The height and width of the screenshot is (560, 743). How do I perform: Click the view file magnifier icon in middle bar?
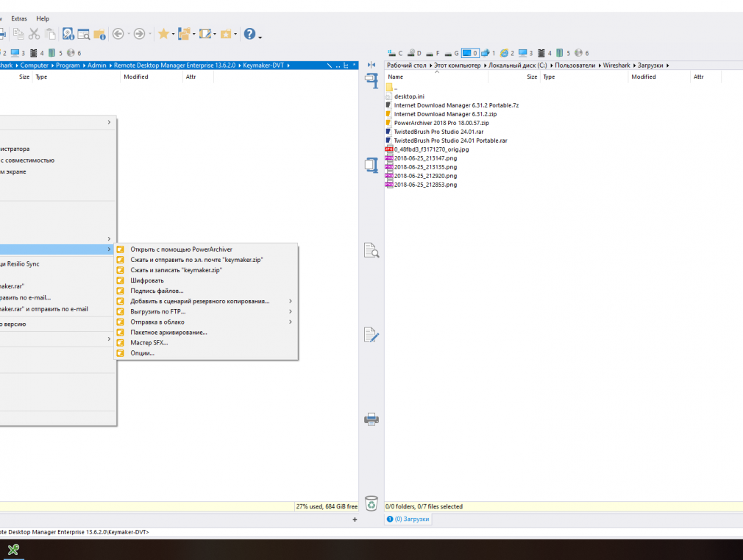point(371,250)
